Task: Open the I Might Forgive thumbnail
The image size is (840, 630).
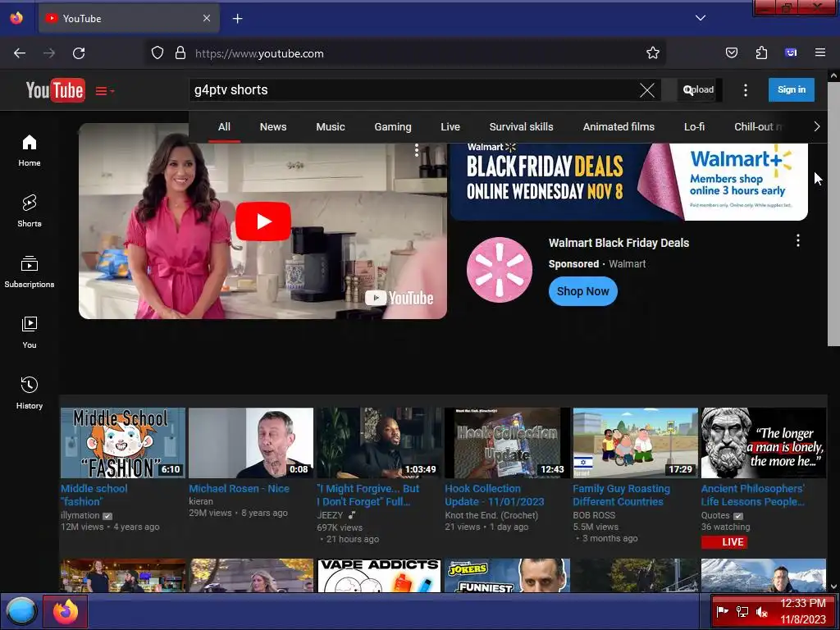Action: [x=379, y=443]
